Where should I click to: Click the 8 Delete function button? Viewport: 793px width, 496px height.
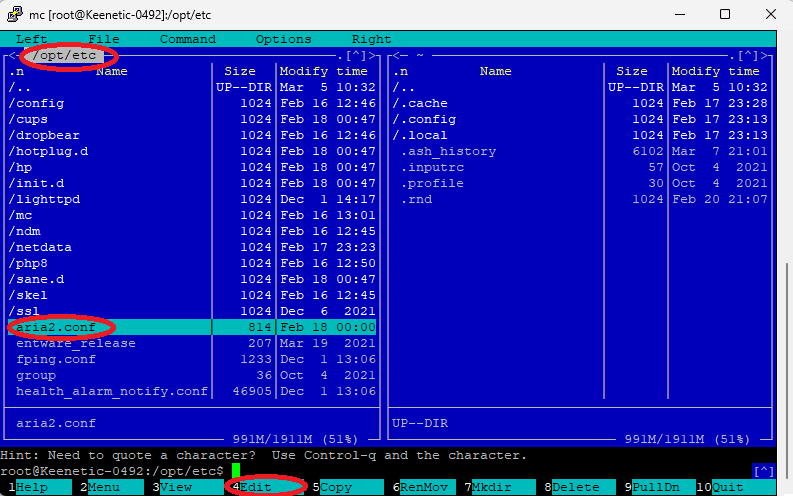[576, 487]
